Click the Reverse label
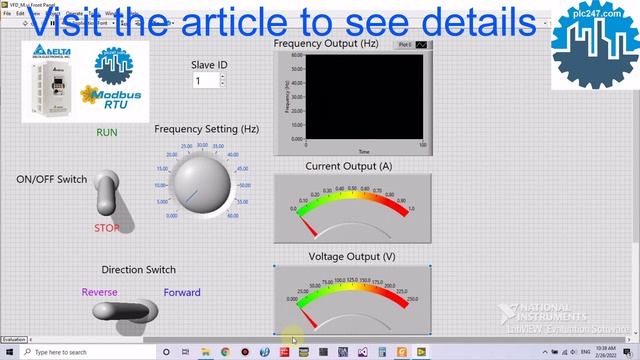The height and width of the screenshot is (360, 640). 100,292
